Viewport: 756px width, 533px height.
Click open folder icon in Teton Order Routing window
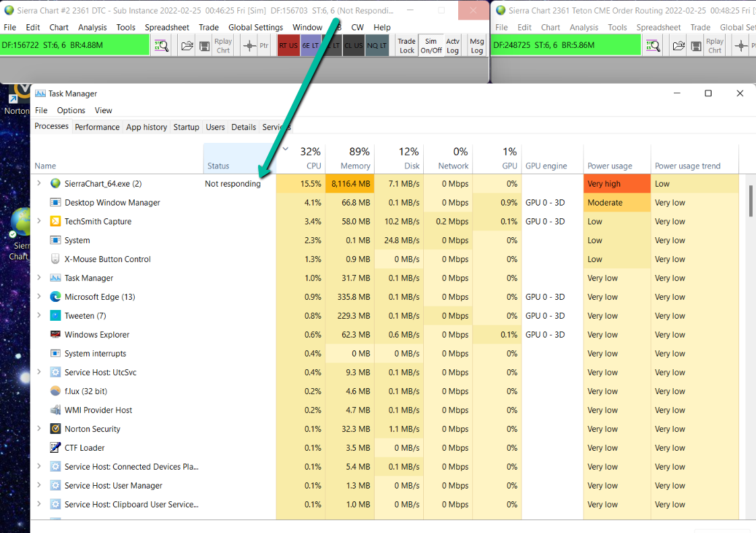pyautogui.click(x=679, y=46)
